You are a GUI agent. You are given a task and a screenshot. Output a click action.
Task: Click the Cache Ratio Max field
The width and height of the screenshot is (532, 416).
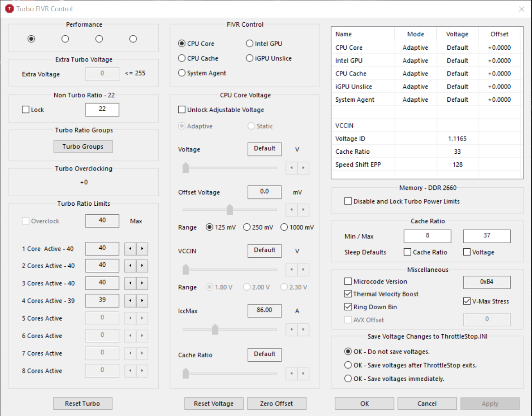tap(487, 236)
